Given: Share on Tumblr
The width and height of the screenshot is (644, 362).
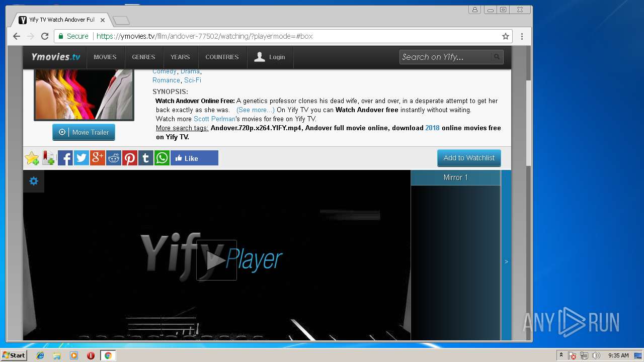Looking at the screenshot, I should click(146, 158).
